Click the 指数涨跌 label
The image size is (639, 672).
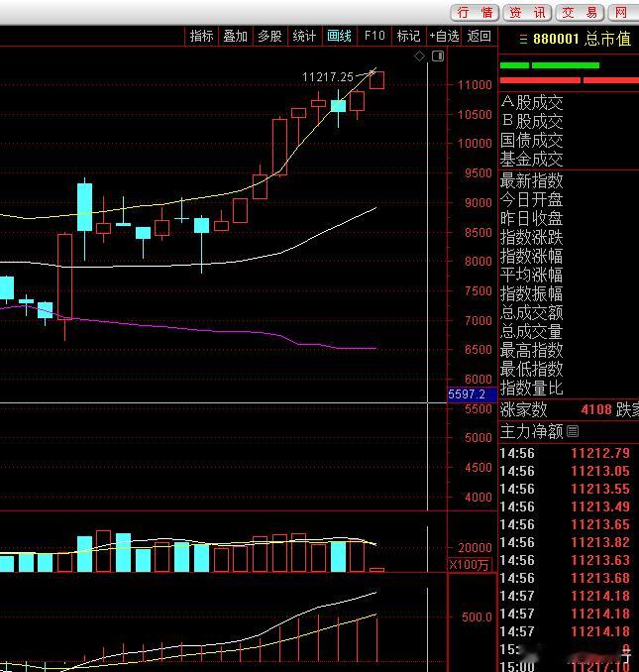(x=531, y=238)
